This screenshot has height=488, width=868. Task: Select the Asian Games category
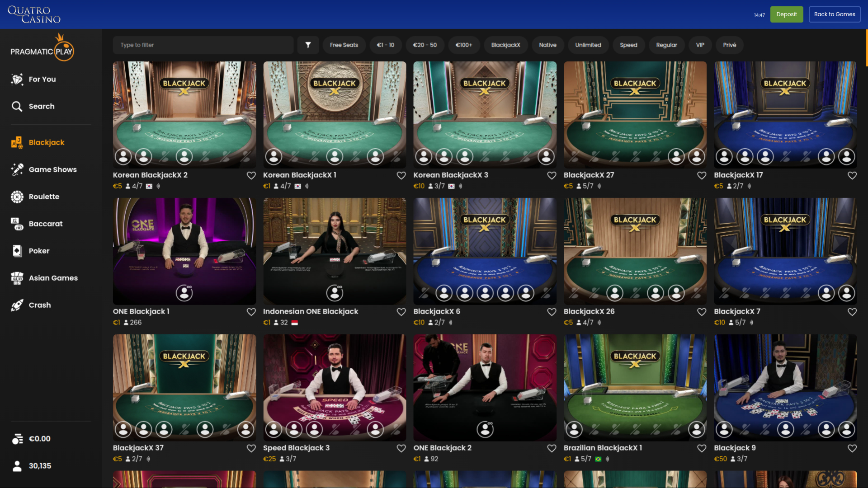[52, 278]
